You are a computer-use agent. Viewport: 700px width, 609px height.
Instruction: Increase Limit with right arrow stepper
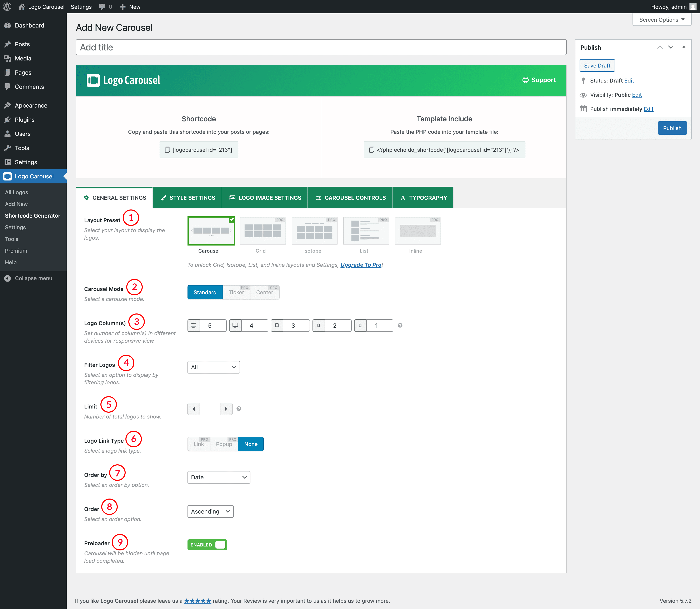[226, 409]
